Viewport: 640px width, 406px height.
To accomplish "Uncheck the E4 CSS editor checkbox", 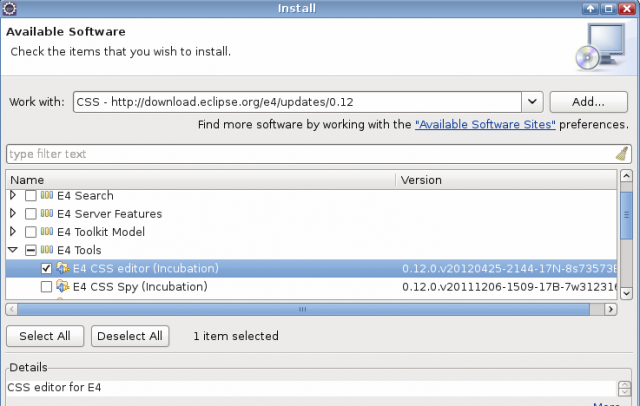I will coord(46,269).
